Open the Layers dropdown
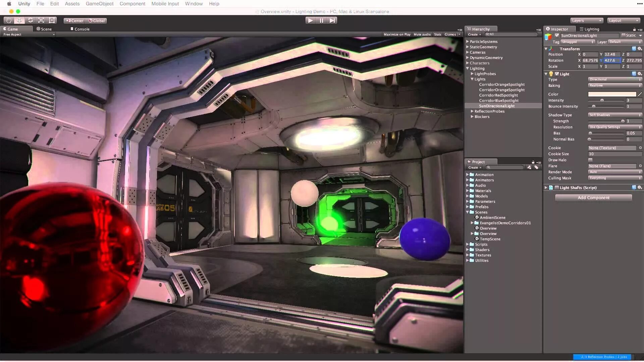Image resolution: width=644 pixels, height=362 pixels. click(586, 20)
